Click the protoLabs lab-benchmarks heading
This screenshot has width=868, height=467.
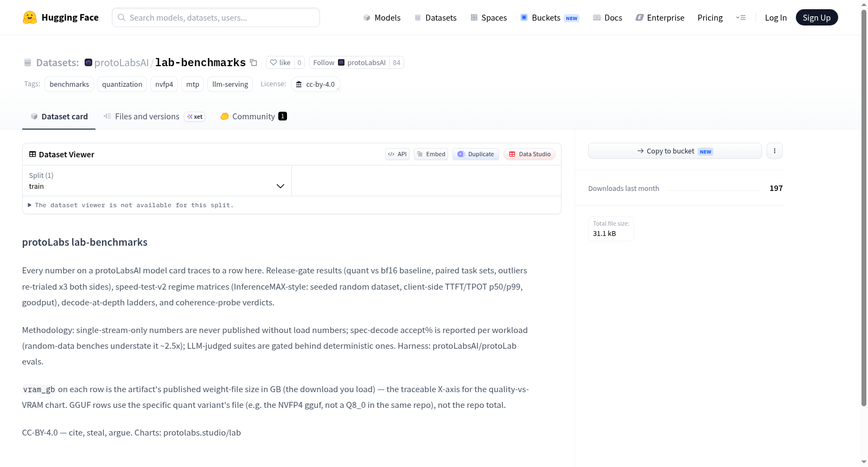[85, 242]
